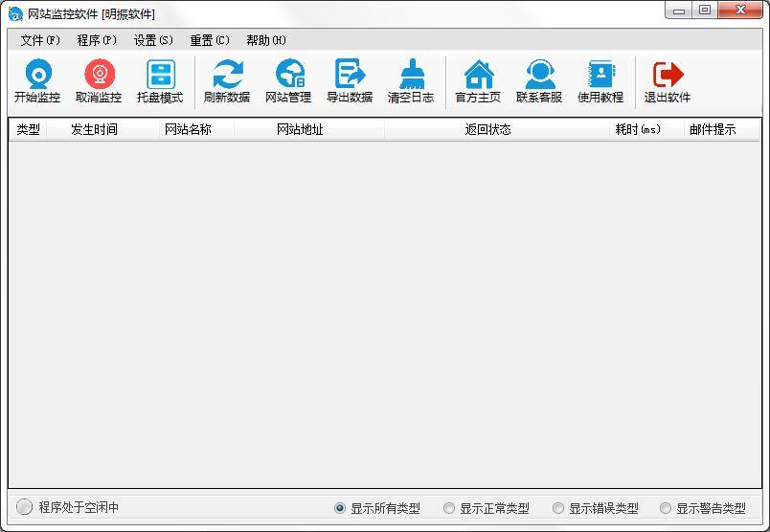This screenshot has width=770, height=532.
Task: Open the 重置(C) menu
Action: point(210,40)
